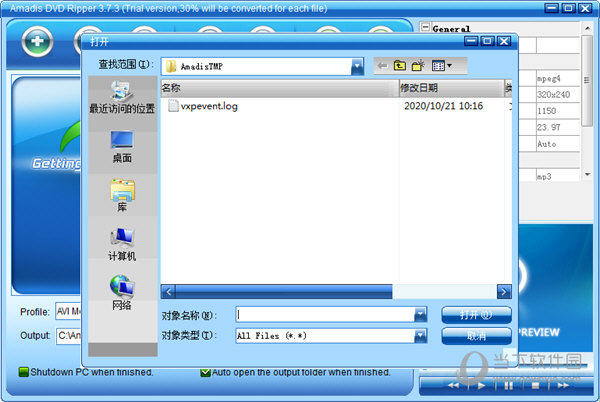This screenshot has height=402, width=600.
Task: Click the 1150 bitrate value
Action: point(546,111)
